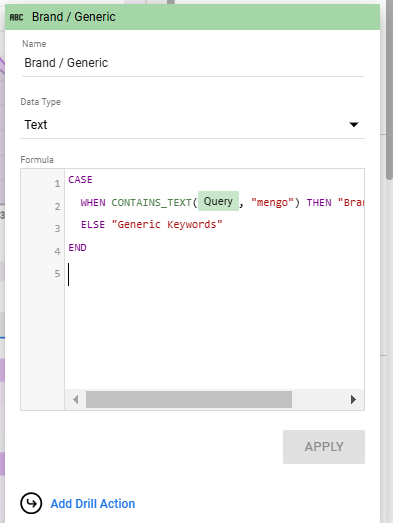Image resolution: width=393 pixels, height=523 pixels.
Task: Click the right arrow of formula scrollbar
Action: pyautogui.click(x=353, y=399)
